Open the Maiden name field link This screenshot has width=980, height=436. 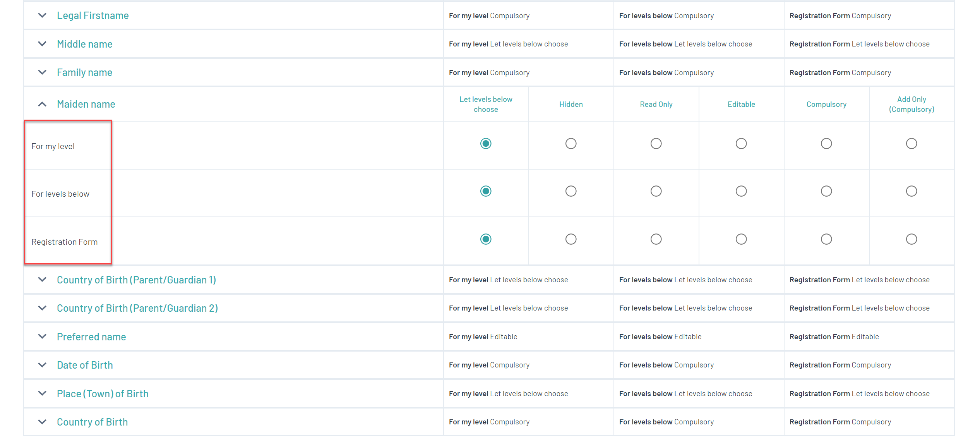point(86,104)
